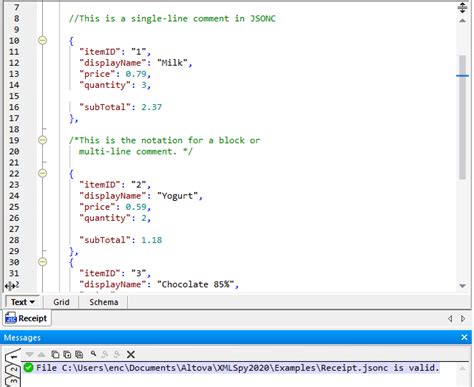This screenshot has width=474, height=387.
Task: Click the price value 0.79
Action: coord(136,74)
